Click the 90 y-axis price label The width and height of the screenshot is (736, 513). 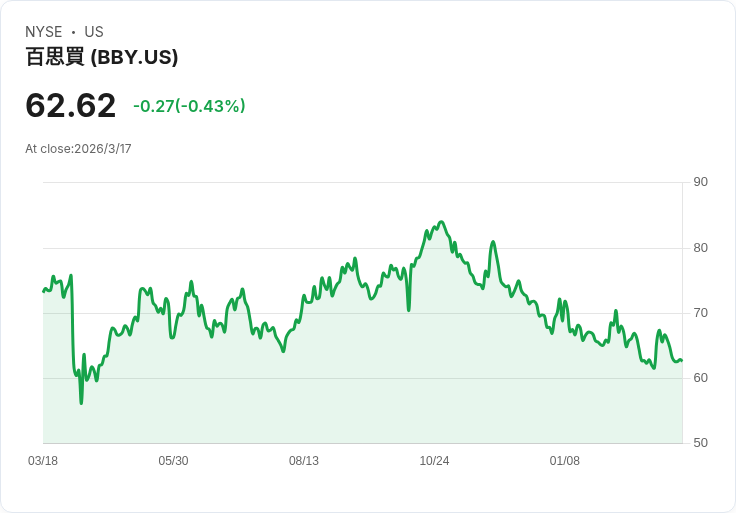tap(700, 182)
